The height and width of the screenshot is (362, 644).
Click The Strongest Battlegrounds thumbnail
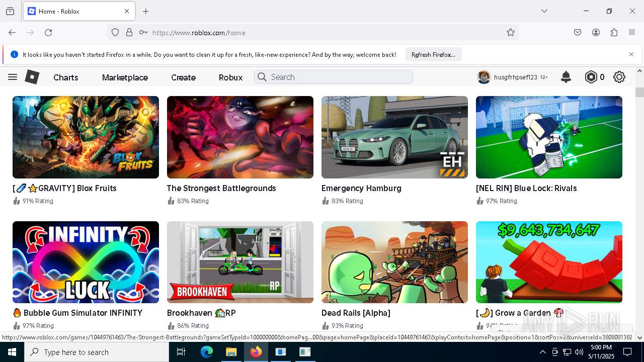[x=240, y=137]
